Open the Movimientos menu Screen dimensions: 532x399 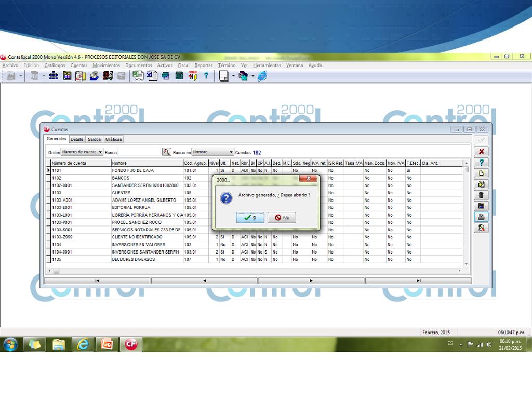(106, 65)
